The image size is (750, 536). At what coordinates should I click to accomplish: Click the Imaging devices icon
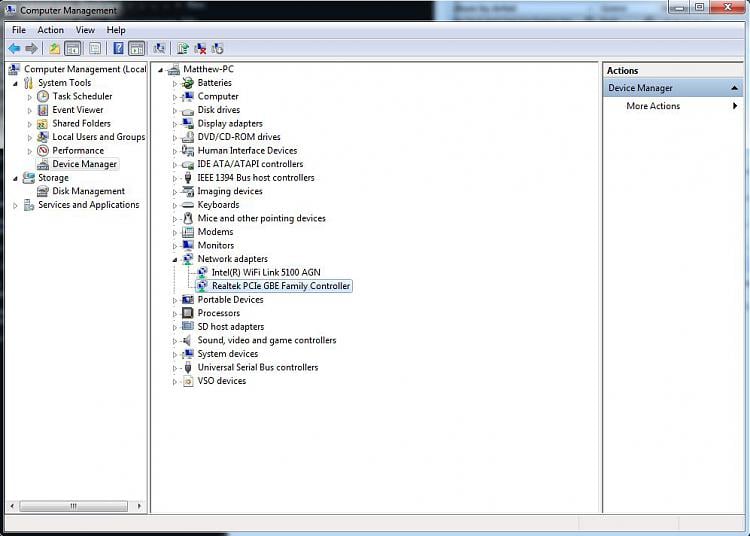pos(188,191)
